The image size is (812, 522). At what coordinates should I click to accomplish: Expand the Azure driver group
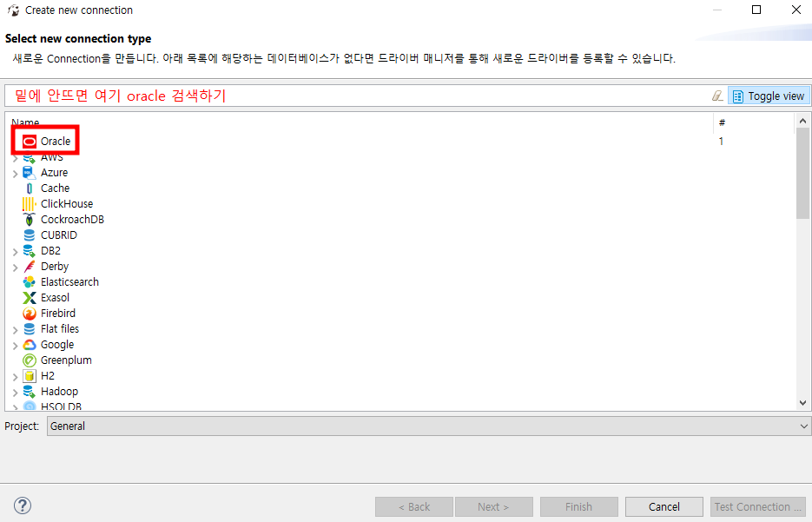(x=15, y=174)
